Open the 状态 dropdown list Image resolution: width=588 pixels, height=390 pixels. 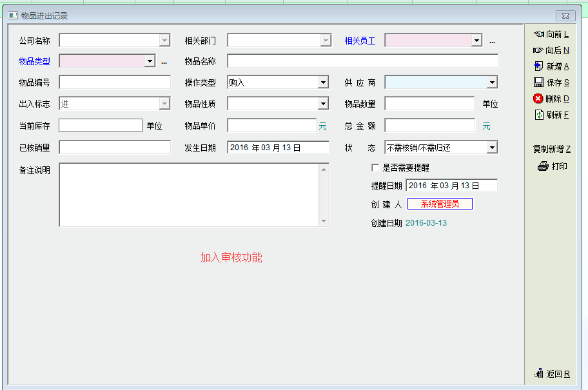(491, 148)
